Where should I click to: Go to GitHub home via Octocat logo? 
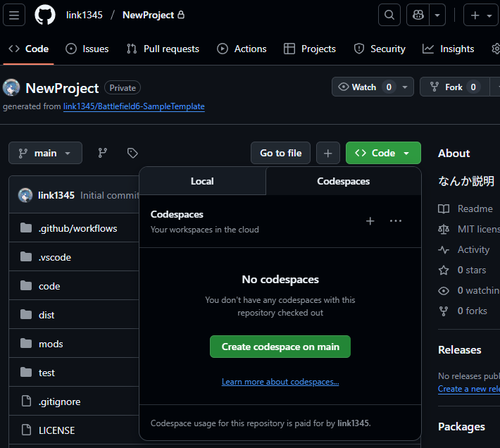coord(45,15)
